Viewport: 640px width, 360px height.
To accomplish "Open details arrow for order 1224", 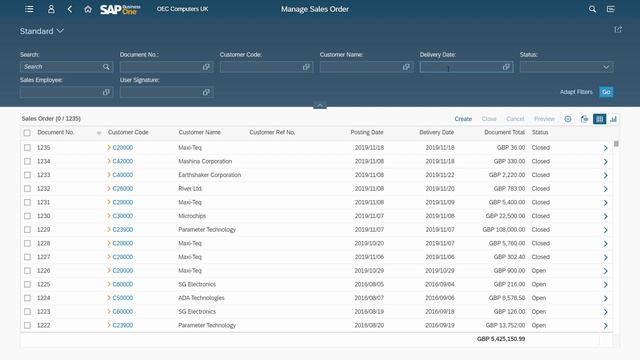I will pos(606,298).
